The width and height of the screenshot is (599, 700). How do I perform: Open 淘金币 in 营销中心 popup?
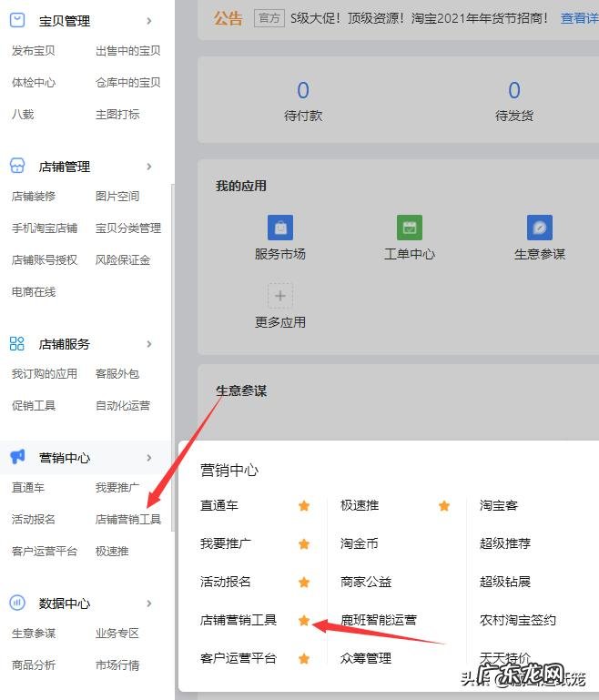[x=360, y=543]
